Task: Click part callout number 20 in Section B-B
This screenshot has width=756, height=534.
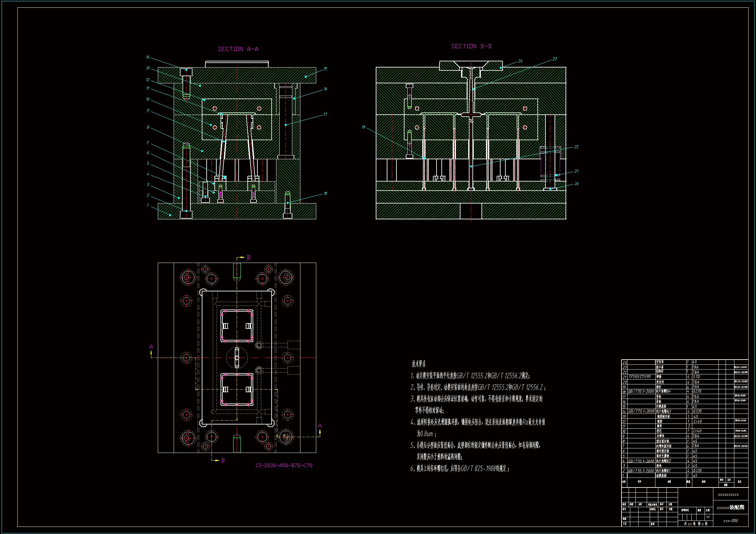Action: (576, 184)
